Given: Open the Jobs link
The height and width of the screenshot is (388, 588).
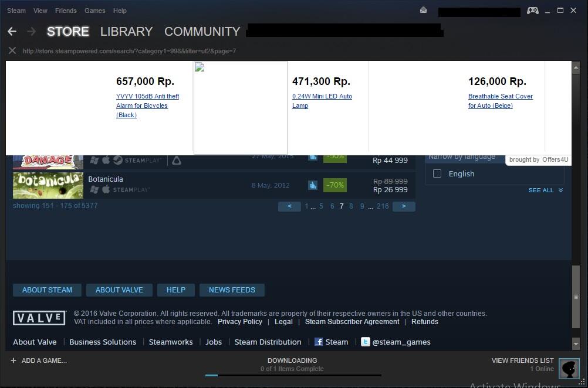Looking at the screenshot, I should (x=214, y=342).
